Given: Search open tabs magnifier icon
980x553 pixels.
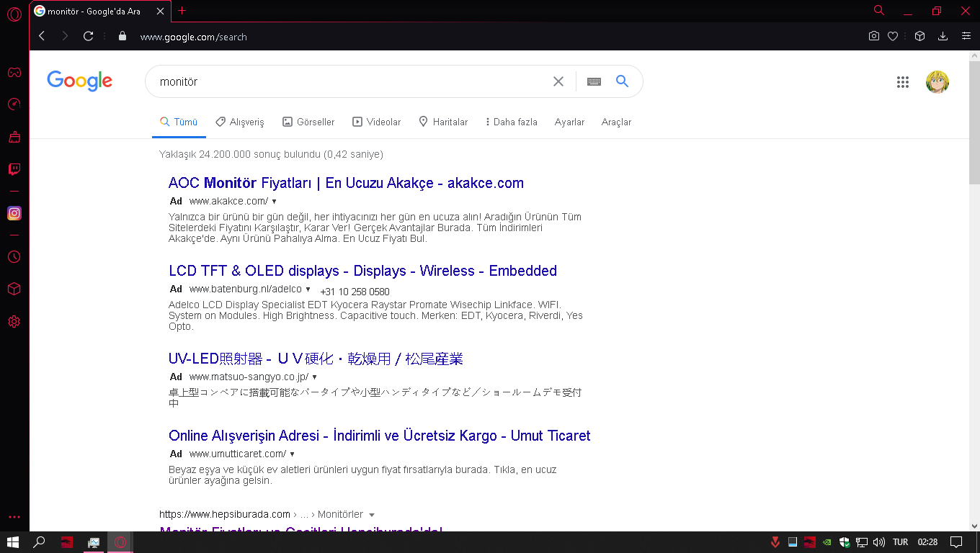Looking at the screenshot, I should pos(879,10).
